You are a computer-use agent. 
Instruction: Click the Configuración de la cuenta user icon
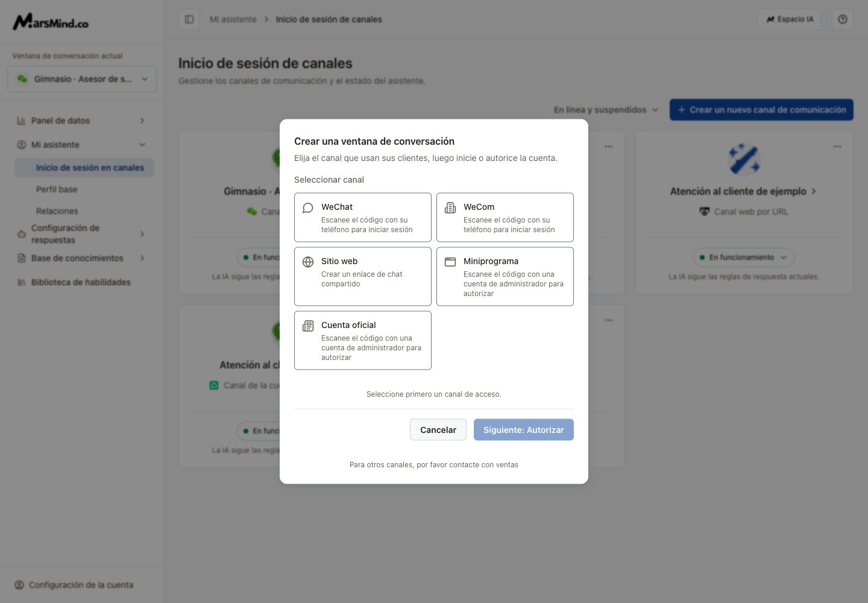[x=19, y=585]
